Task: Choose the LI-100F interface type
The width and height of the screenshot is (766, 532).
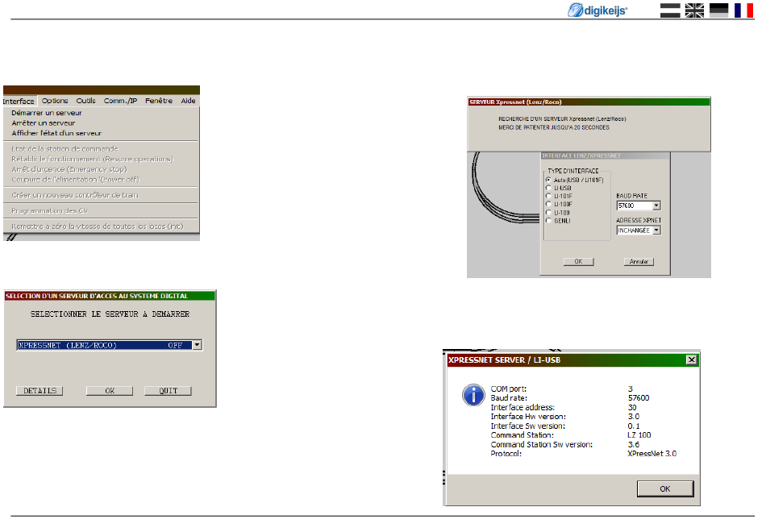Action: 548,204
